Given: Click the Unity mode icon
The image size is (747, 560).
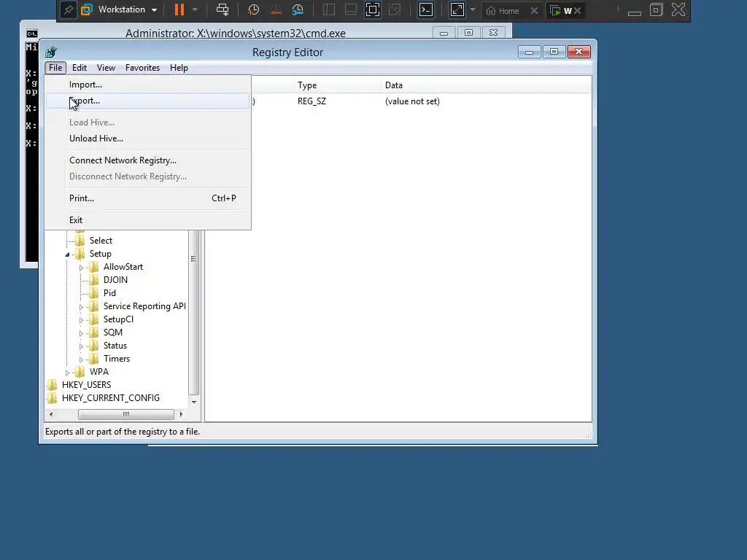Looking at the screenshot, I should click(395, 10).
